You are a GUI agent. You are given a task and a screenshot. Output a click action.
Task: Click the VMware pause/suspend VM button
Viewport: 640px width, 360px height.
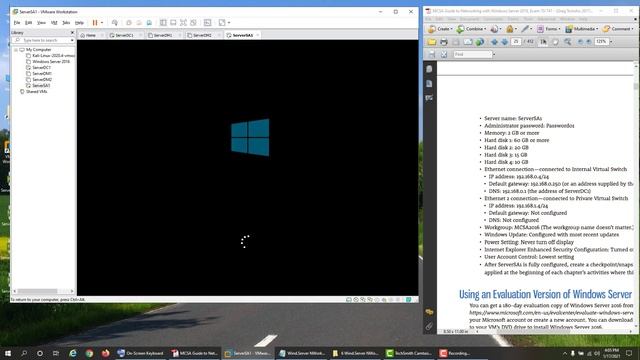95,23
